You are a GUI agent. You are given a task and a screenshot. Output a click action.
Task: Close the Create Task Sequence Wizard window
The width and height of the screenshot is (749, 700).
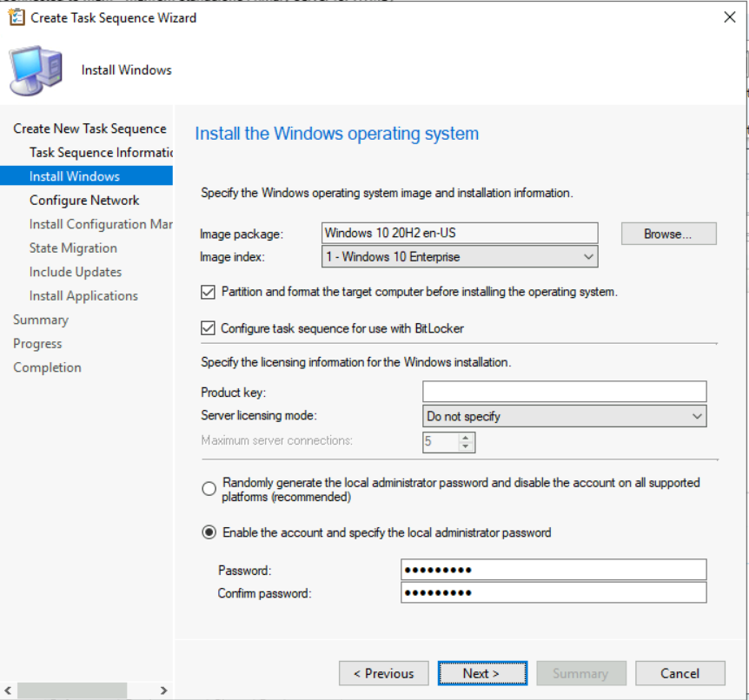click(729, 17)
